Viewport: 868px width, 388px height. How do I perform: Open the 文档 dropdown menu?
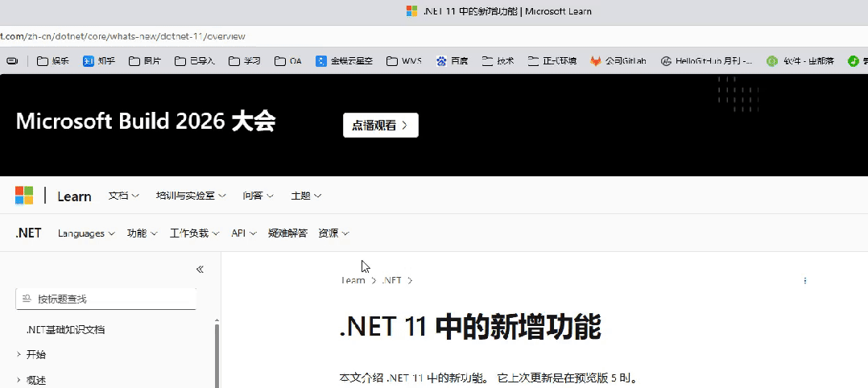pyautogui.click(x=123, y=196)
